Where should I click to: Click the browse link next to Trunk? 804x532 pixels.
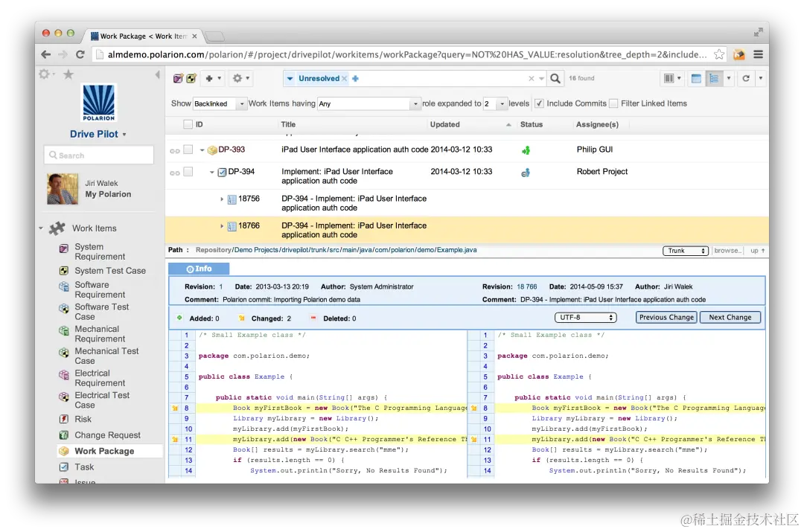(x=727, y=251)
